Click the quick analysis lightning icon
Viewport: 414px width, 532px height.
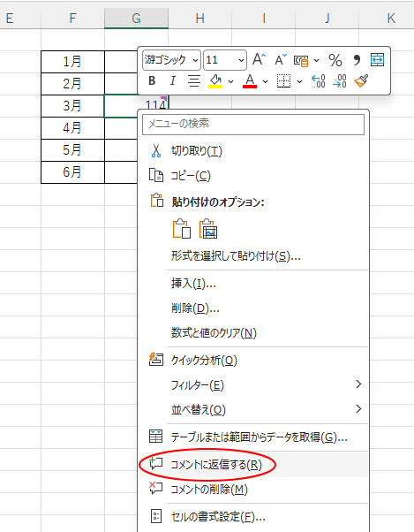156,360
